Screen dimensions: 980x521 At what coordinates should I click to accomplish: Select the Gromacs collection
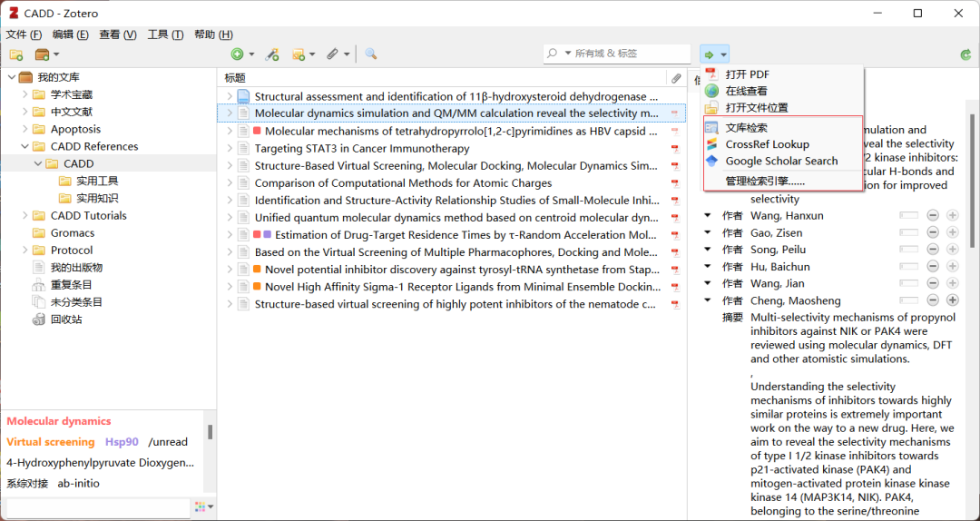pos(73,232)
